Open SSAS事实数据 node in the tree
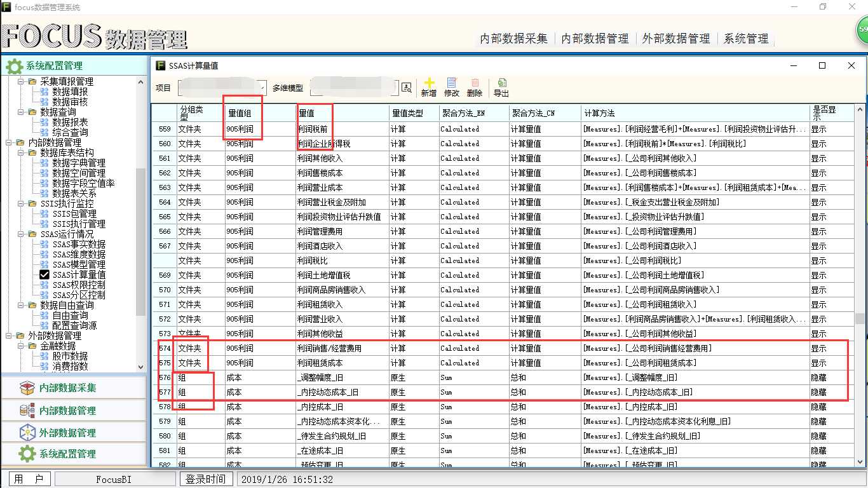This screenshot has width=868, height=488. point(79,244)
